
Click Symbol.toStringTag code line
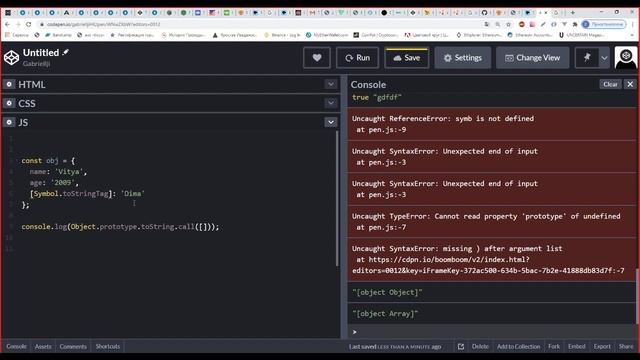(87, 193)
